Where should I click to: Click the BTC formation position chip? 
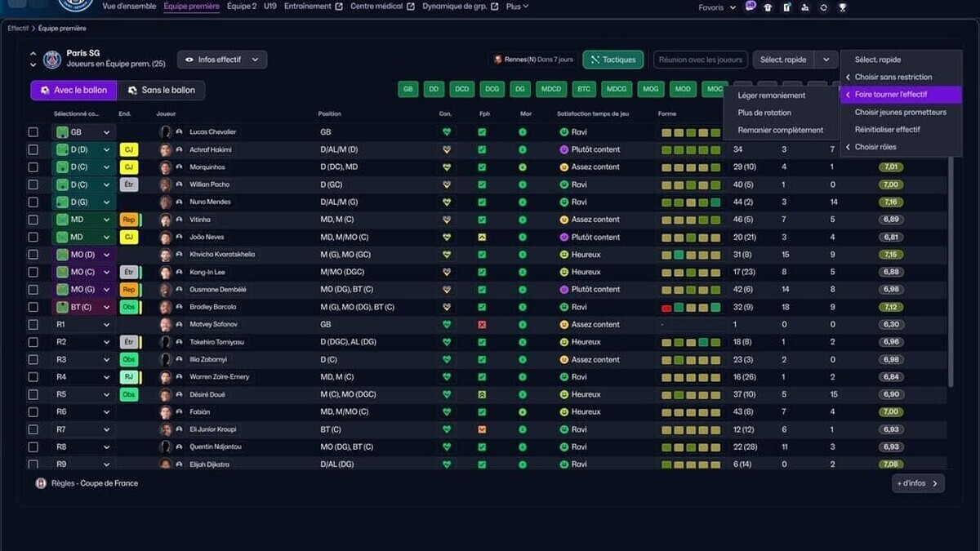click(x=584, y=89)
